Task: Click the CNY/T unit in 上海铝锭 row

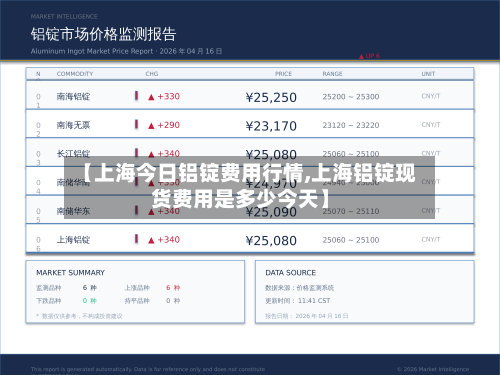Action: tap(431, 239)
